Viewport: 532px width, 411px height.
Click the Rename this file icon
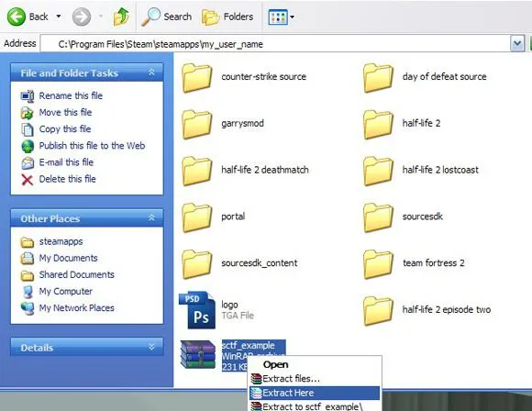[28, 96]
